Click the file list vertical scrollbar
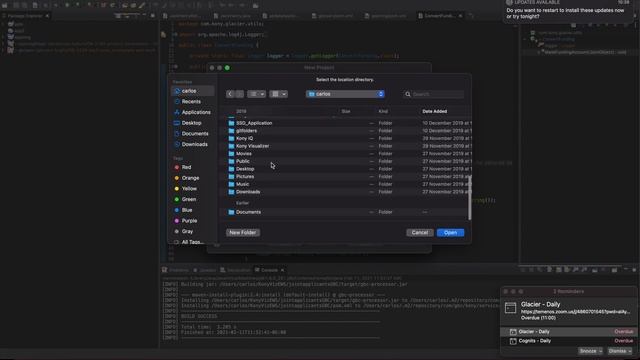Screen dimensions: 640x360 coord(469,198)
